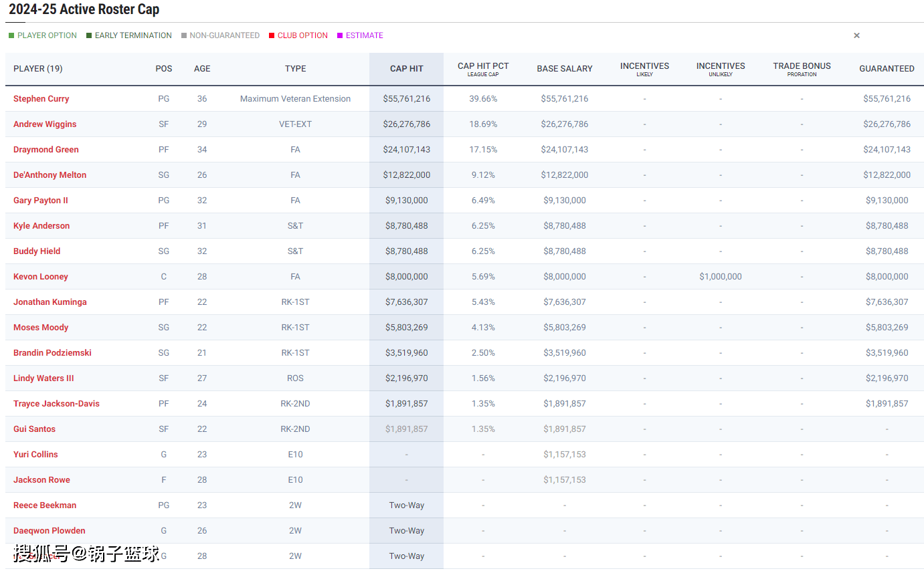Open Brandin Podziemski player link
Viewport: 924px width, 573px height.
52,352
